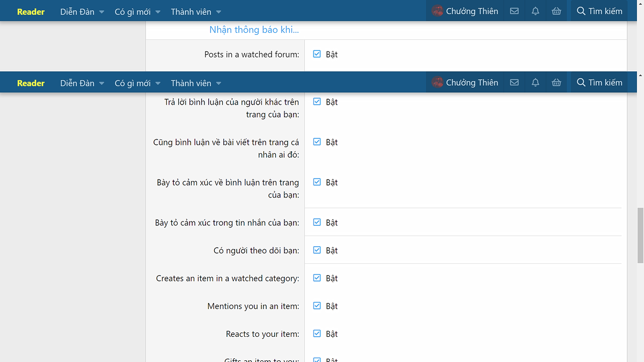Image resolution: width=644 pixels, height=362 pixels.
Task: Open Có gì mới menu in the topmost header
Action: point(133,11)
